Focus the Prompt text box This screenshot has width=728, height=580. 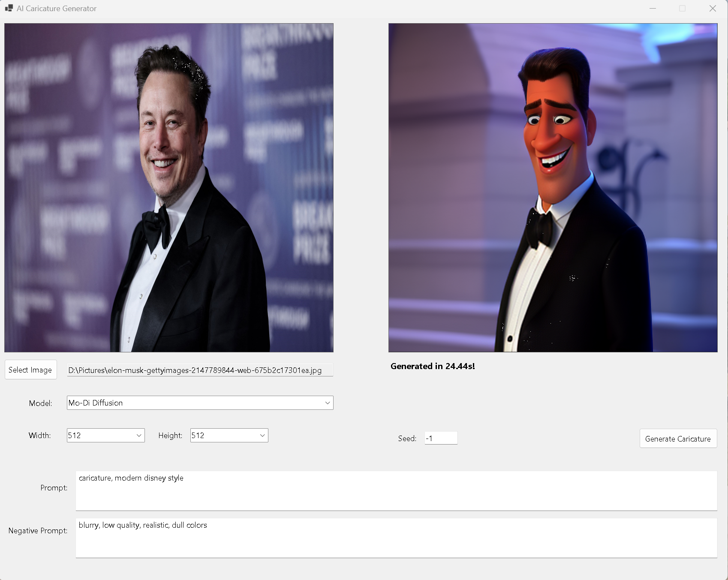click(x=396, y=491)
